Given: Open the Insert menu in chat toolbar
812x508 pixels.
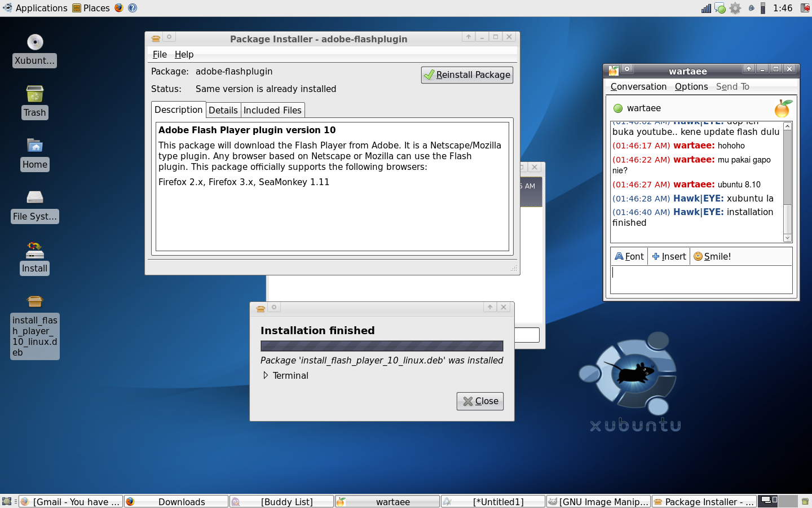Looking at the screenshot, I should coord(669,256).
